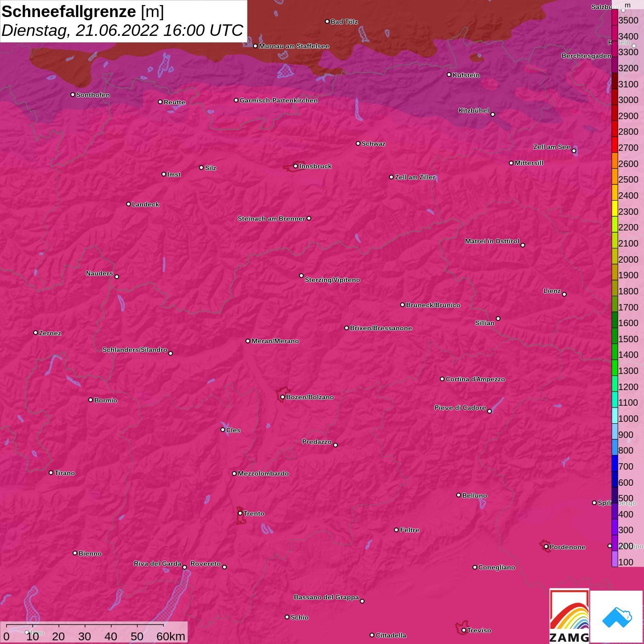Image resolution: width=644 pixels, height=644 pixels.
Task: Click the Zell am Ziller label
Action: [415, 177]
